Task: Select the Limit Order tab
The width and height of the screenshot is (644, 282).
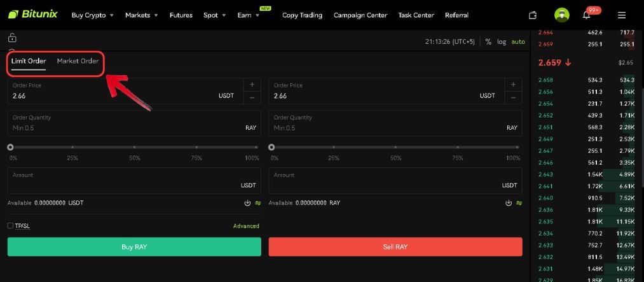Action: (x=29, y=61)
